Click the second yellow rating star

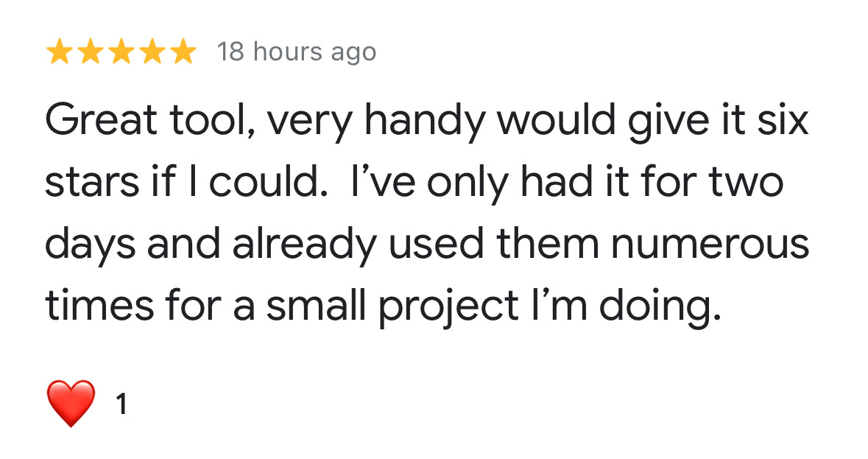pyautogui.click(x=90, y=52)
